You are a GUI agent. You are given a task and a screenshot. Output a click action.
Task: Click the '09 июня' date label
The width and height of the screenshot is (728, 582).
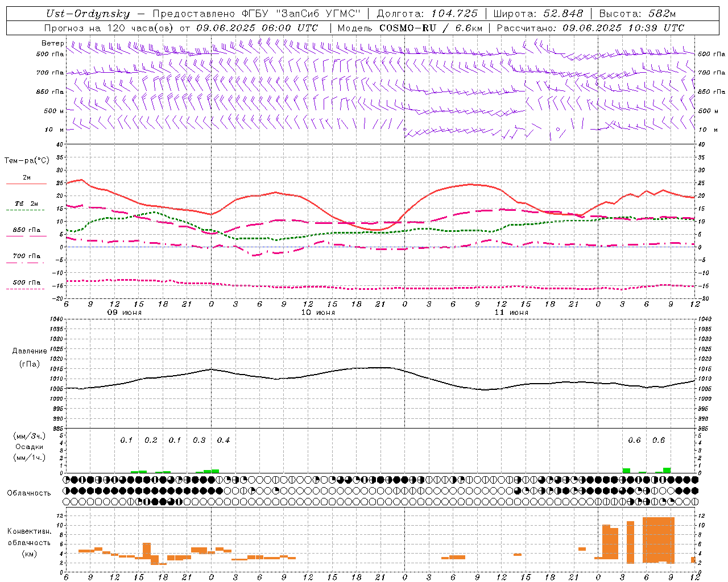click(x=125, y=313)
